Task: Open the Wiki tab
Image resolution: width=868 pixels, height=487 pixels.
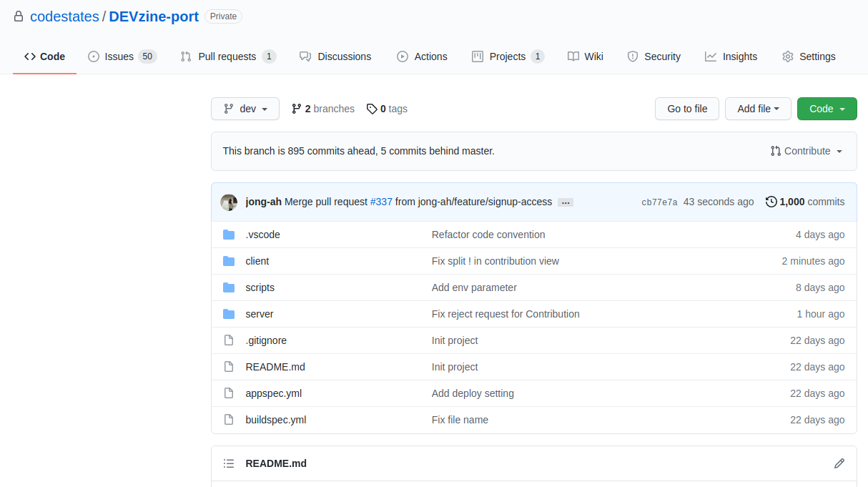Action: click(586, 56)
